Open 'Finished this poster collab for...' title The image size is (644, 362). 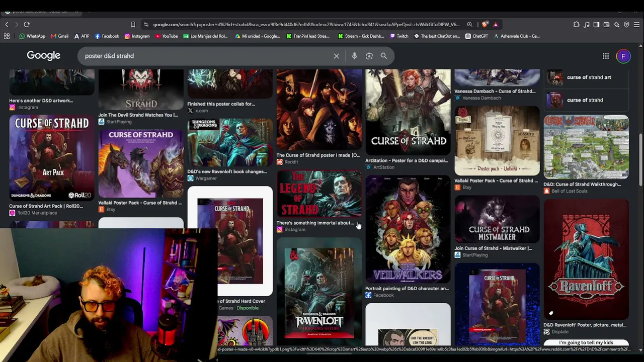pos(221,104)
